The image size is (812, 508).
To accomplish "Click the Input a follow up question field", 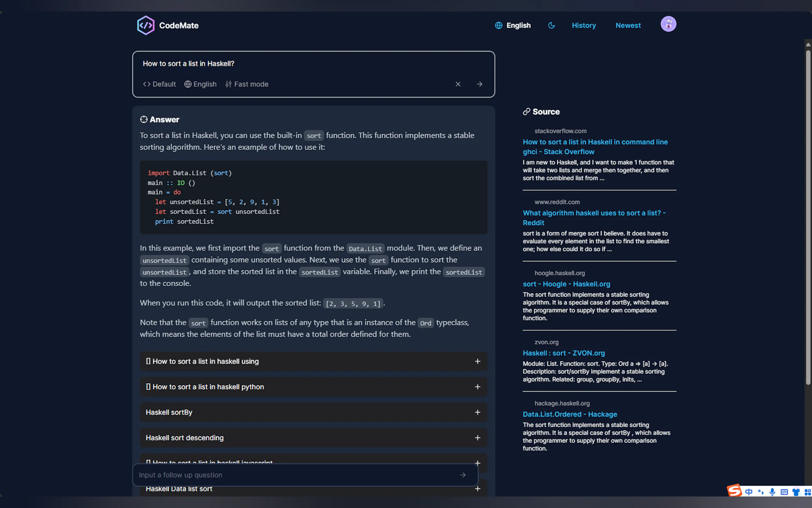I will point(295,475).
